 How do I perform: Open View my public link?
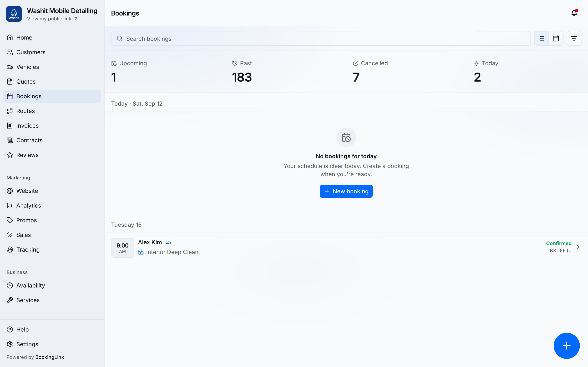point(52,19)
